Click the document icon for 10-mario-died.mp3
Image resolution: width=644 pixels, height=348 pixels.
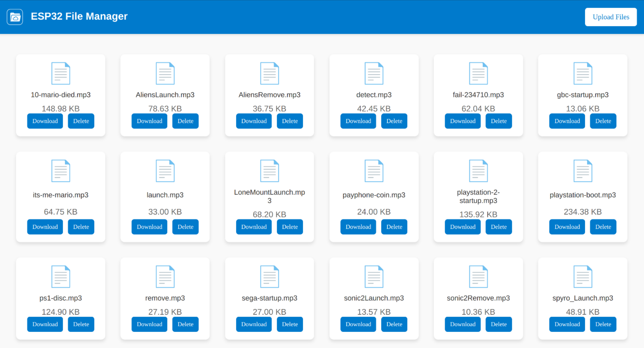click(60, 73)
